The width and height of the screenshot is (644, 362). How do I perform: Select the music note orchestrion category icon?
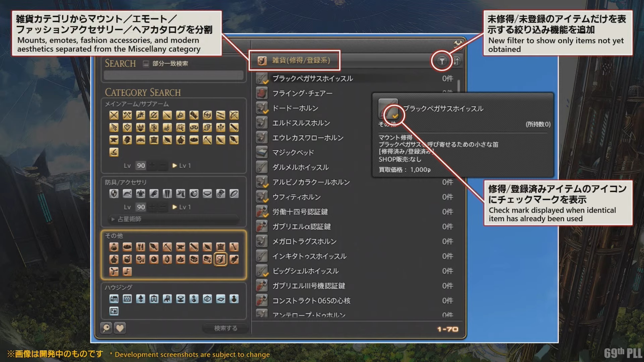point(127,271)
